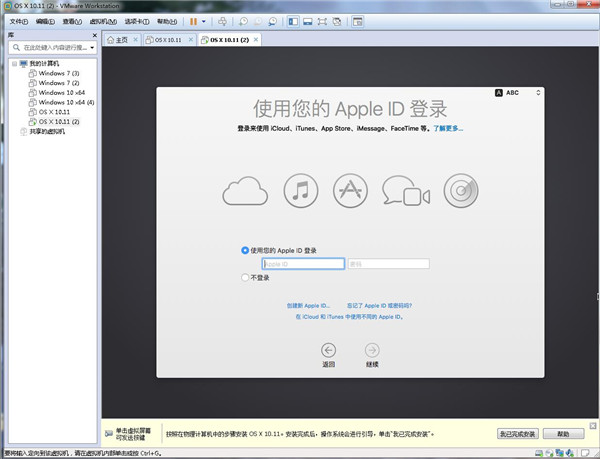Switch to the 主页 home tab
The image size is (600, 459).
(x=121, y=40)
